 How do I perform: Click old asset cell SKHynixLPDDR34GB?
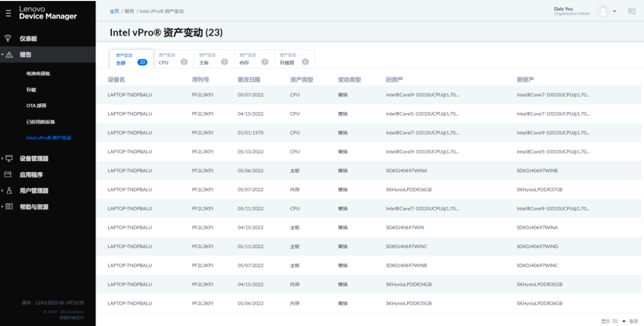point(409,284)
